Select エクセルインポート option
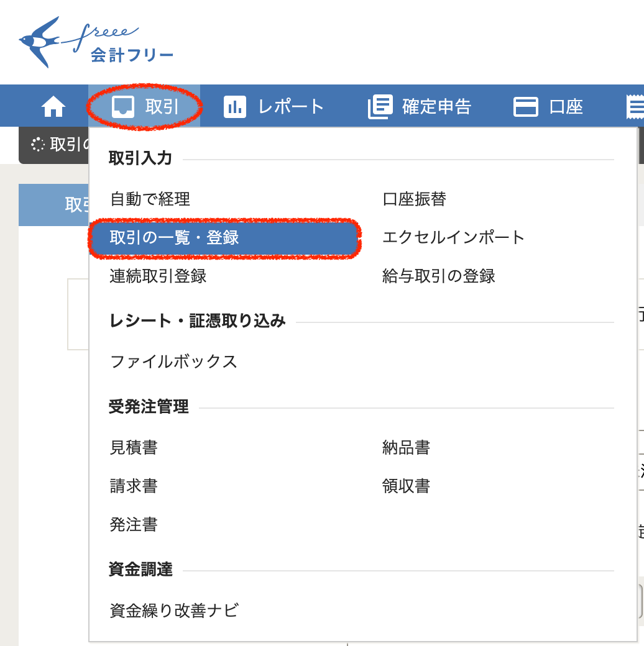The height and width of the screenshot is (646, 644). 454,238
